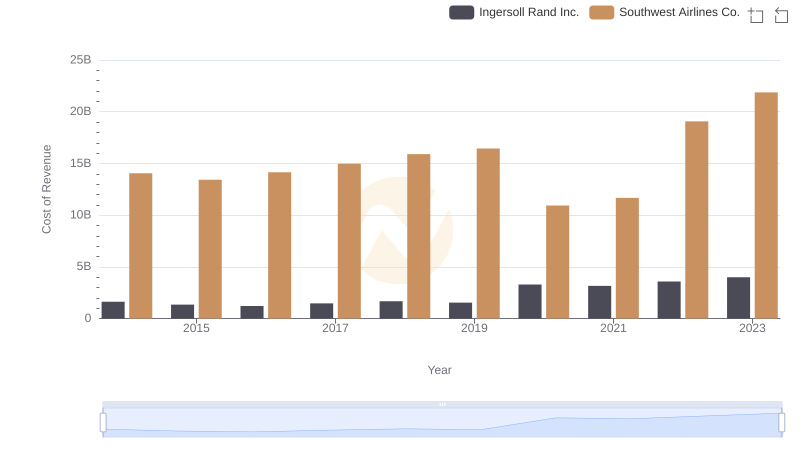Click the Southwest Airlines bar for 2019

coord(488,234)
